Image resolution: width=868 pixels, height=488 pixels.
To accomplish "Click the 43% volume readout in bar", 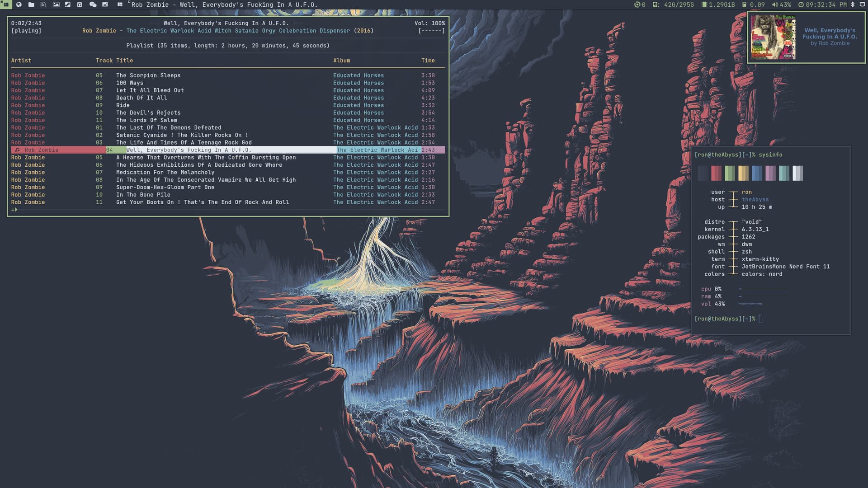I will 785,5.
